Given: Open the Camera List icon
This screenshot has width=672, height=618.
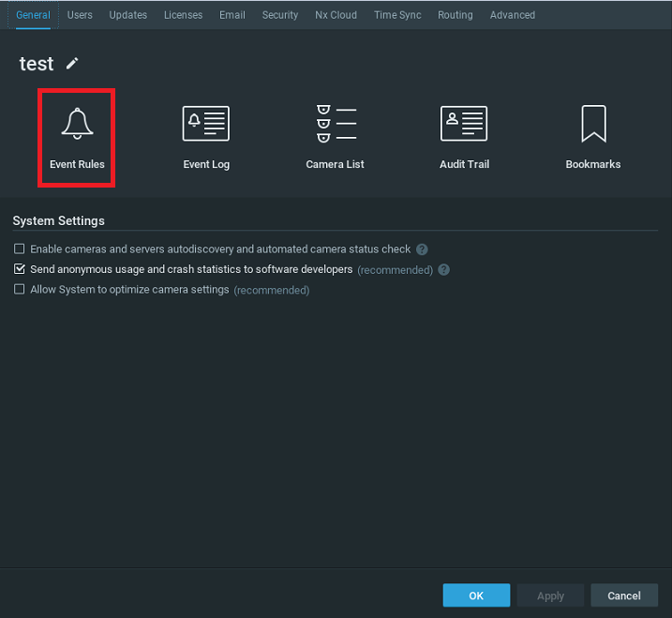Looking at the screenshot, I should (336, 125).
